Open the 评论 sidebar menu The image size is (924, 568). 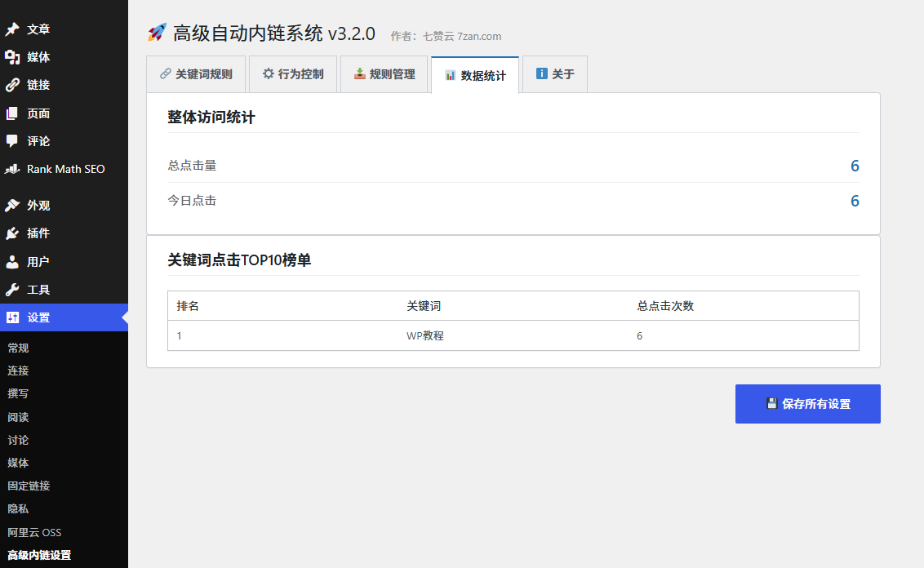pos(64,141)
